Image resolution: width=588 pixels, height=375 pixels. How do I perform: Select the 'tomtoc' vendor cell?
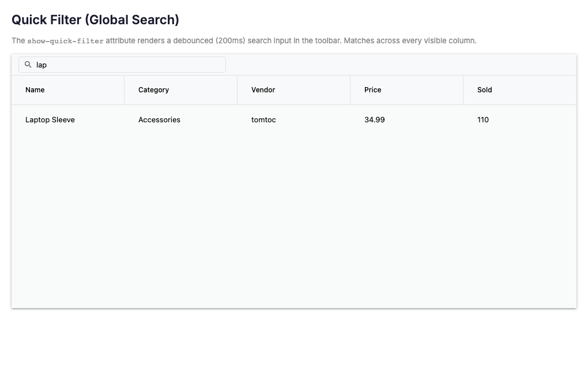click(293, 120)
